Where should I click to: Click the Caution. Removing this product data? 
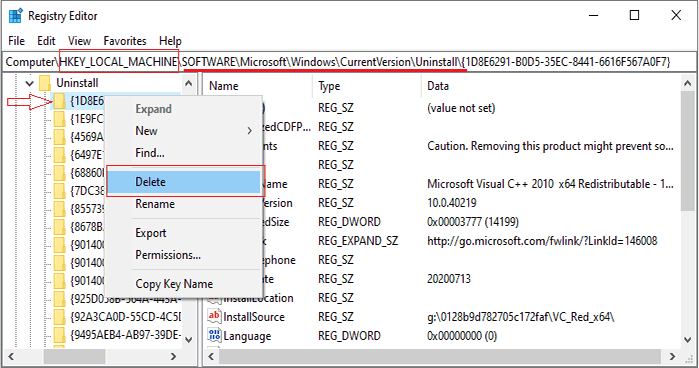pos(550,146)
